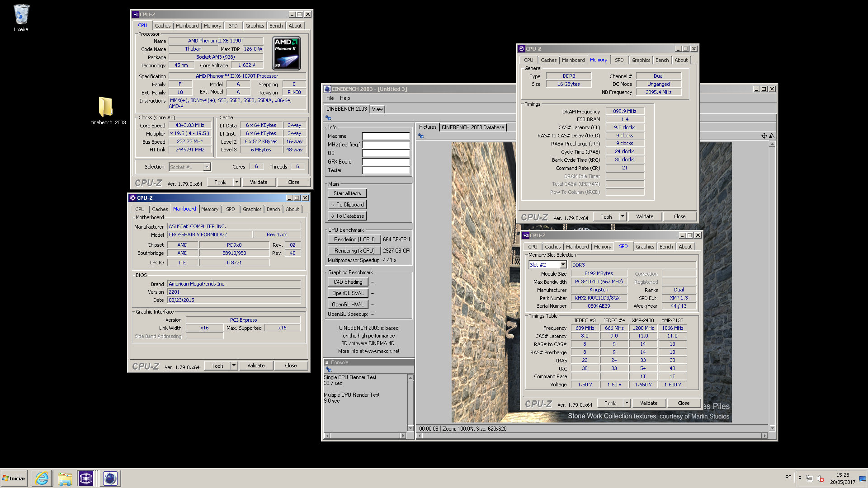Click in the GFX-Board input field
Viewport: 868px width, 488px height.
tap(386, 162)
